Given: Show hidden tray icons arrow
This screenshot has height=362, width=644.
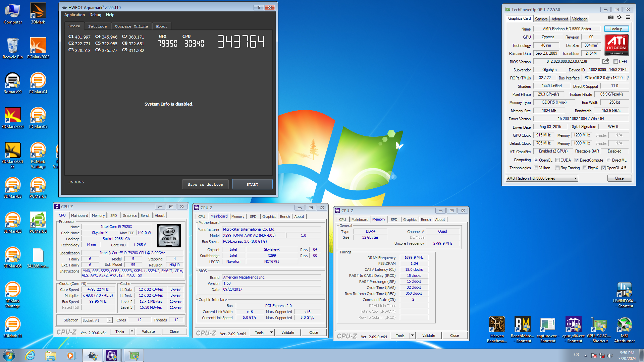Looking at the screenshot, I should point(586,356).
